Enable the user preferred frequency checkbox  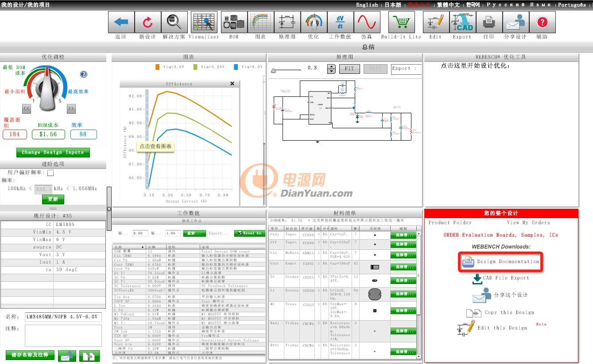point(50,173)
